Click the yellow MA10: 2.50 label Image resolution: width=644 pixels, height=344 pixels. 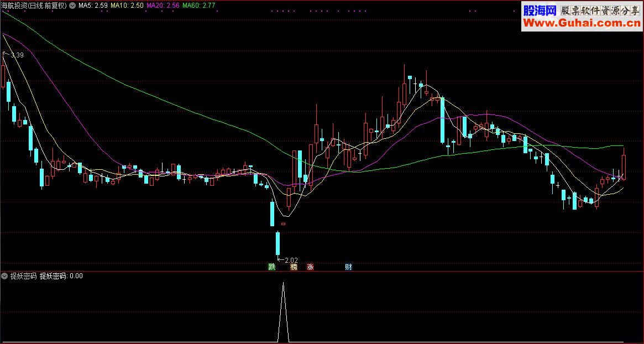(x=127, y=6)
